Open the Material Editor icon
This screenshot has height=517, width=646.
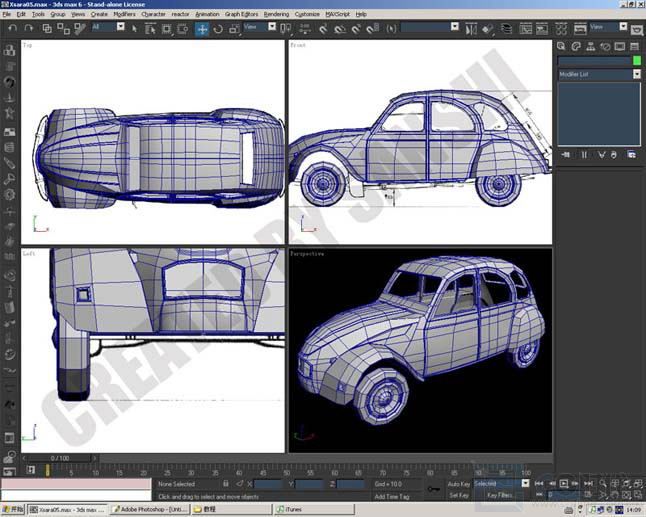(561, 28)
